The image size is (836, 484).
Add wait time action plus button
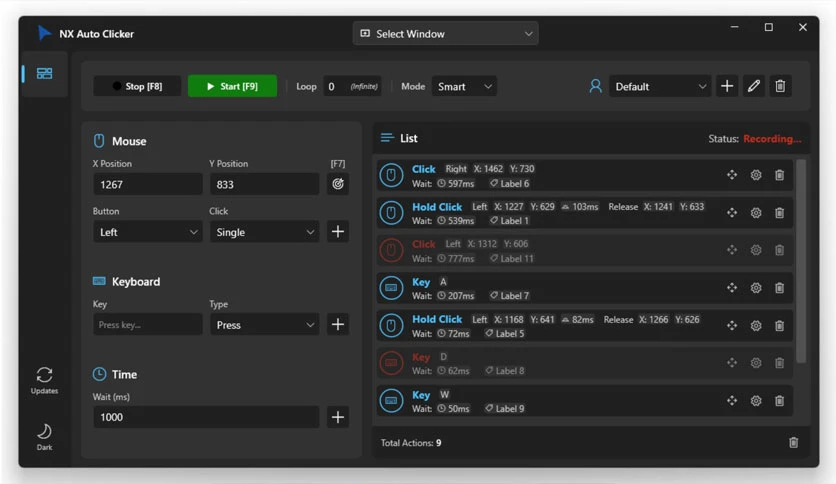point(338,417)
